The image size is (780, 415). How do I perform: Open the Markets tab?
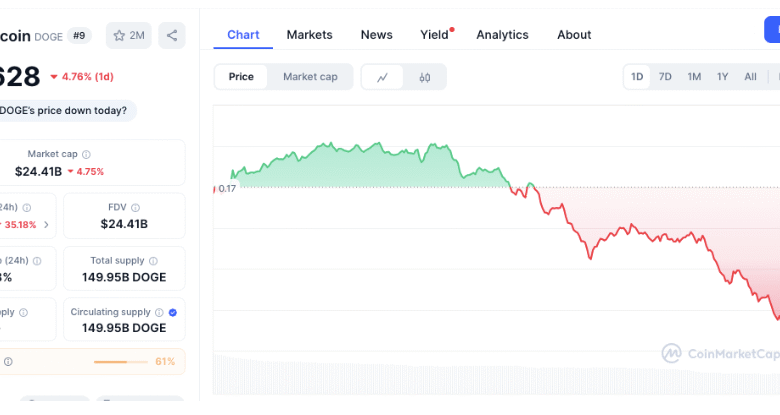pos(309,34)
